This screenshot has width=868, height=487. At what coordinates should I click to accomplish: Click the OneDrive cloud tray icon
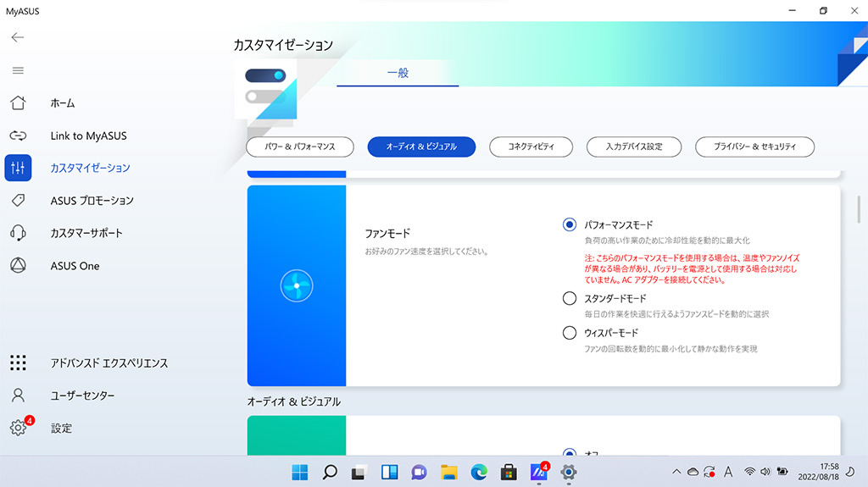click(693, 472)
